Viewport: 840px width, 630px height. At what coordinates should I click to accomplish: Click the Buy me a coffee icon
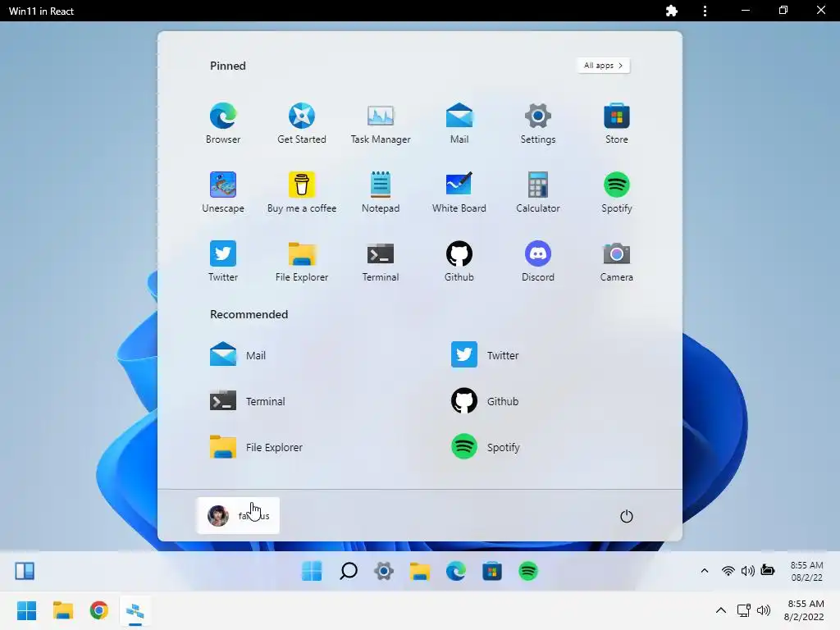point(302,192)
